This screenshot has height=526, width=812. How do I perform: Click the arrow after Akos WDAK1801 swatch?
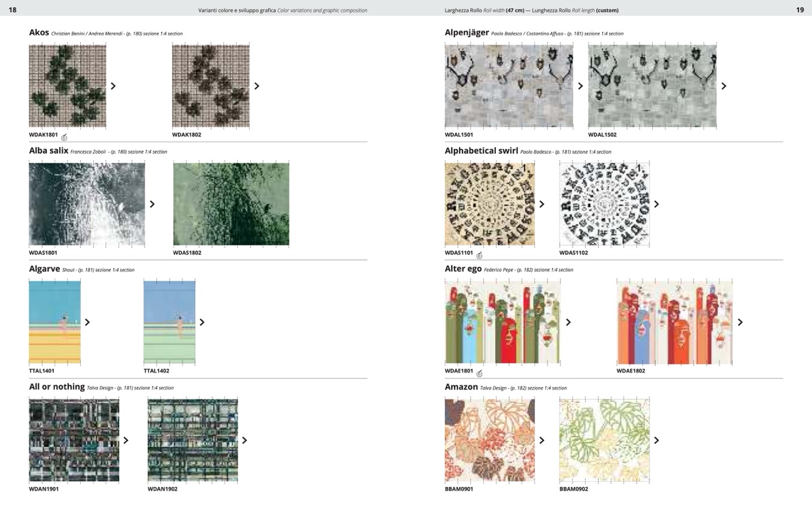pos(113,86)
